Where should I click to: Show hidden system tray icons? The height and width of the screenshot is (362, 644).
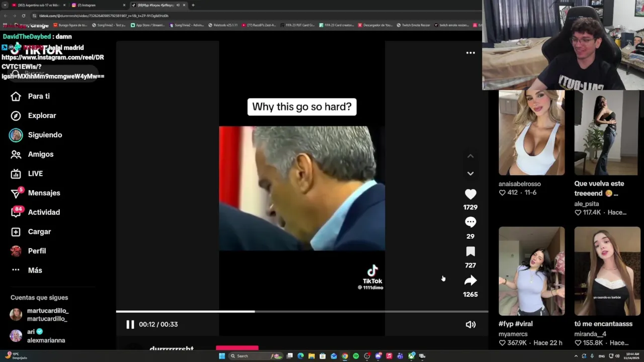click(x=576, y=356)
